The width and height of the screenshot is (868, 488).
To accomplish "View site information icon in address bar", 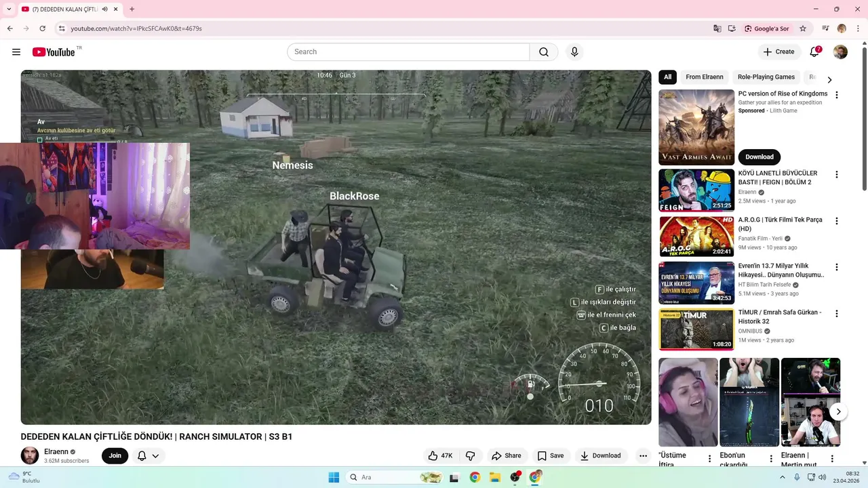I will coord(61,28).
